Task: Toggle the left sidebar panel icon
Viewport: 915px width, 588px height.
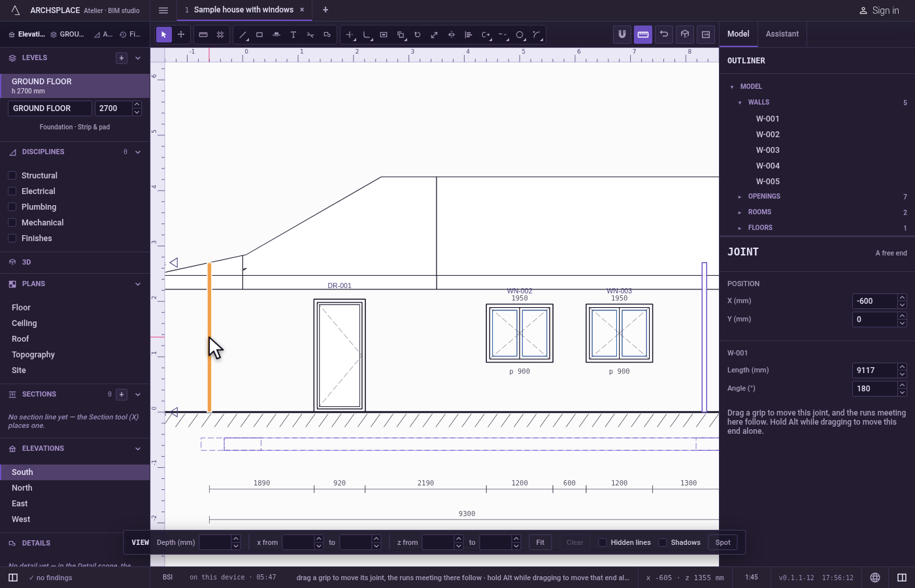Action: pos(13,578)
